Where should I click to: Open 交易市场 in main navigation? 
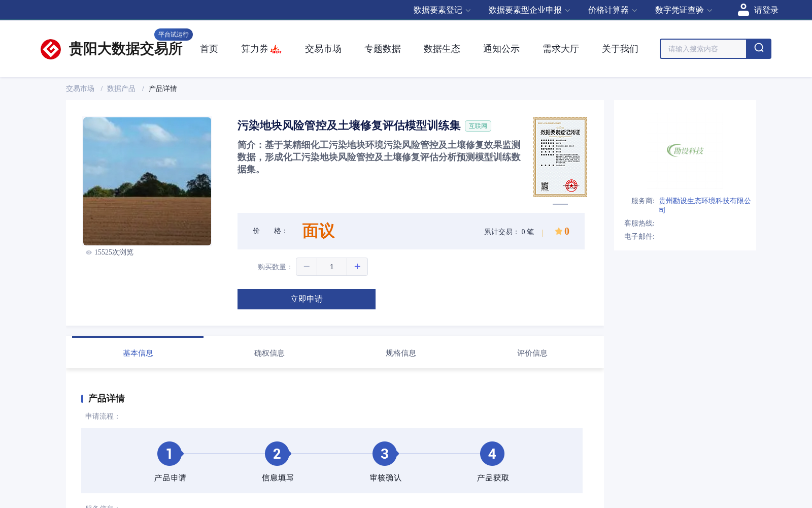coord(323,49)
